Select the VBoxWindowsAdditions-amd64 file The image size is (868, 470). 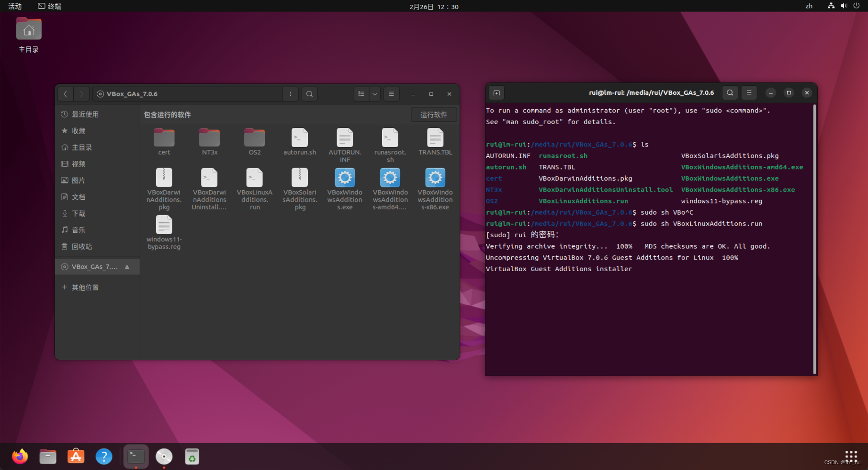click(x=390, y=189)
